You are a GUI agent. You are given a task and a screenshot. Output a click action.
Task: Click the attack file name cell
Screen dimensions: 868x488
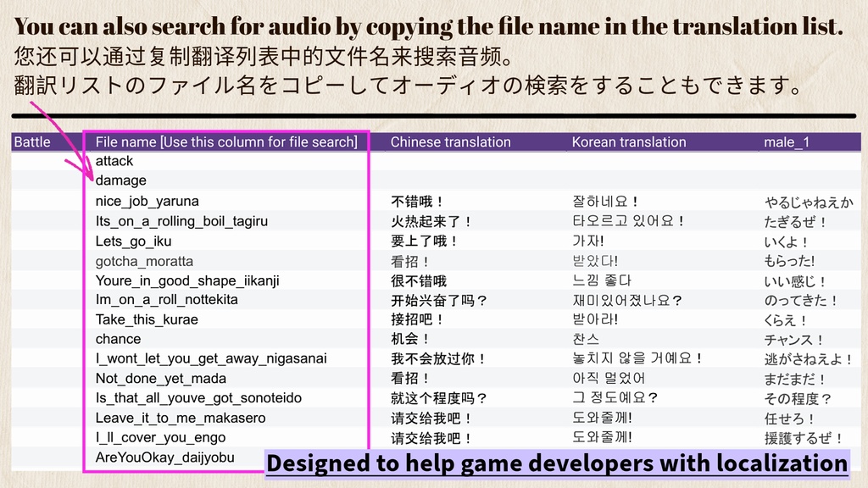[x=114, y=160]
